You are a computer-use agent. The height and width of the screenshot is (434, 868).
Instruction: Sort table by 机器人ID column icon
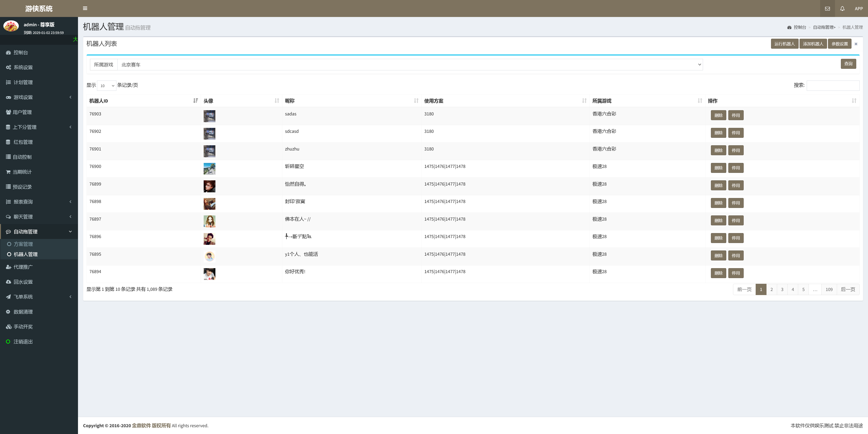[196, 100]
